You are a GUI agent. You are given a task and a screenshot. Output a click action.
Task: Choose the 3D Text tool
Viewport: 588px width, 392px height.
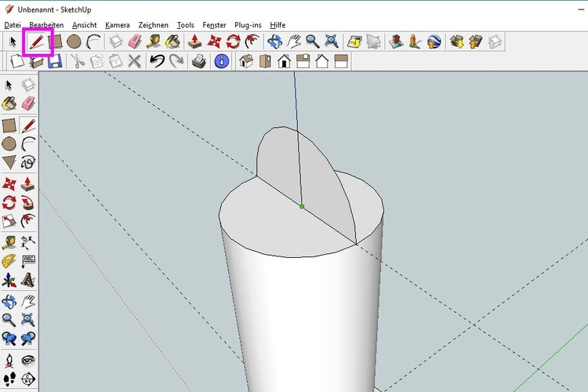pyautogui.click(x=28, y=280)
